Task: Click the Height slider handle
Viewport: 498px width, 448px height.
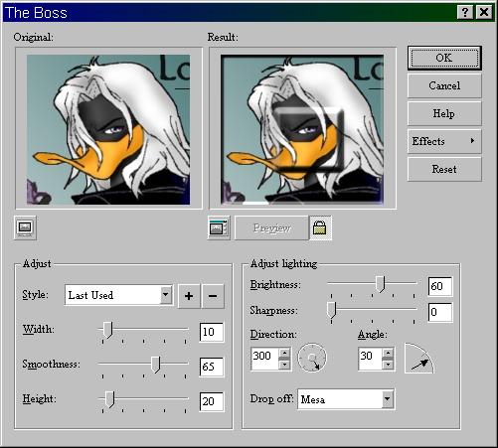Action: coord(110,399)
